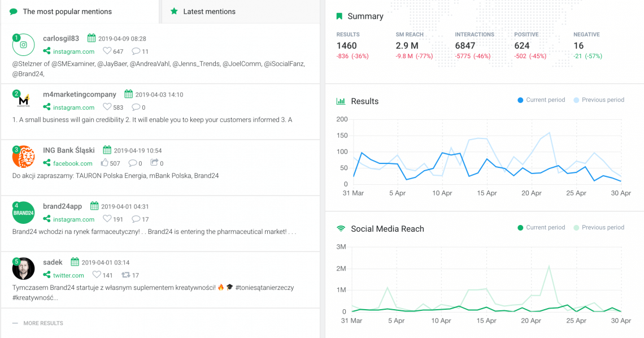Click share icon in brand24app mention
The height and width of the screenshot is (338, 644).
[x=47, y=219]
